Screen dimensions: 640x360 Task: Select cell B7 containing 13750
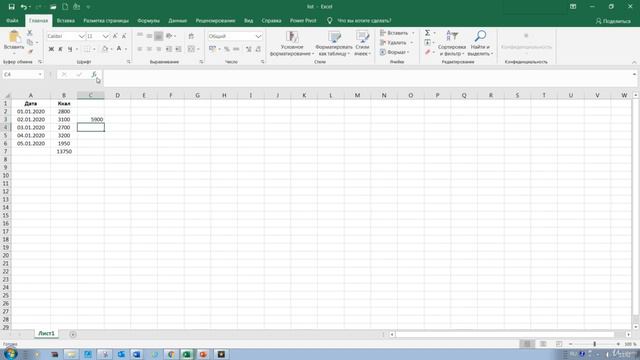coord(64,151)
